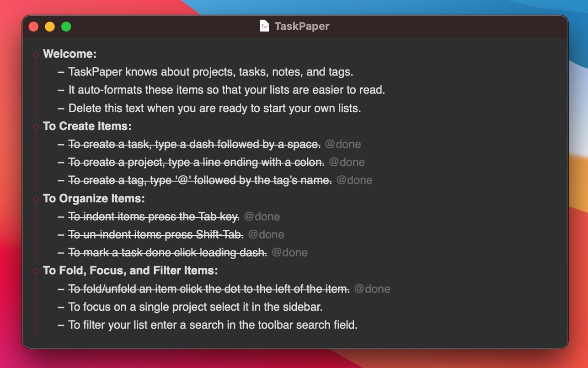
Task: Select @done tag on 'To un-indent items' line
Action: click(266, 235)
